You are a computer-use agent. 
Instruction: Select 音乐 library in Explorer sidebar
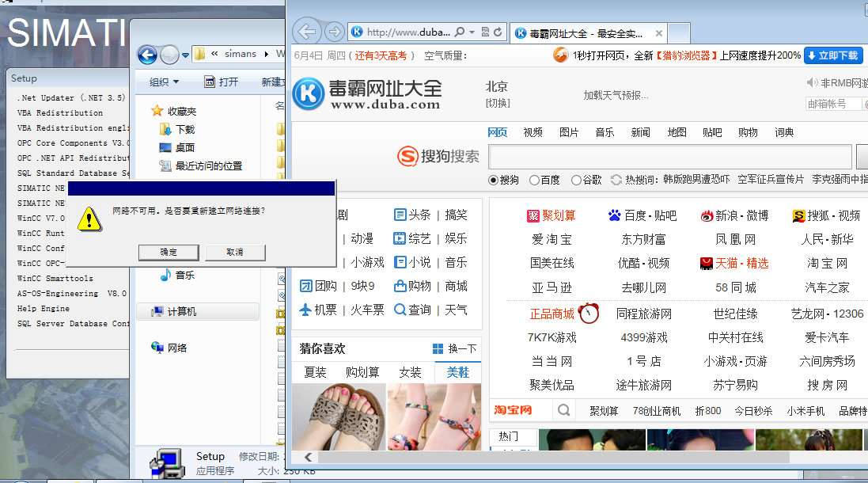tap(185, 276)
